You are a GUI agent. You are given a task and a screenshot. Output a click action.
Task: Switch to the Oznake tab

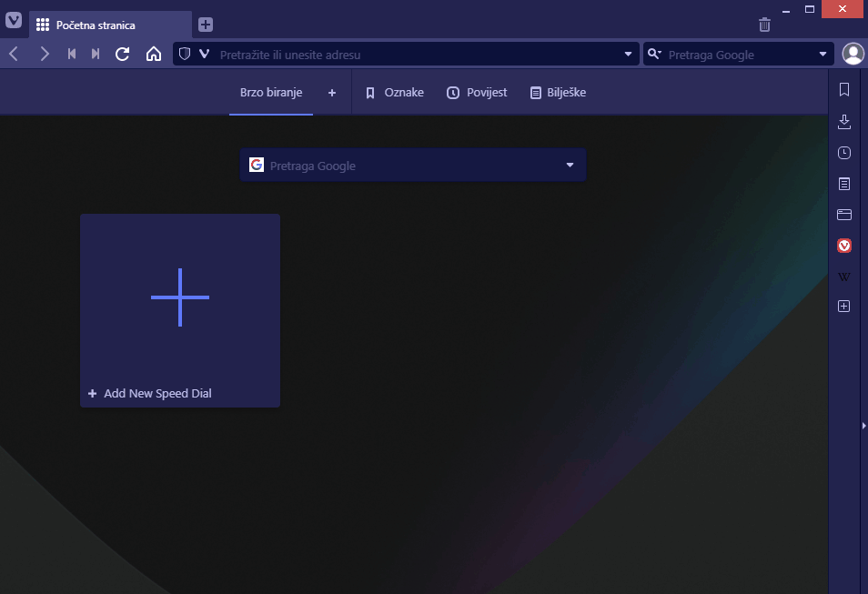click(x=395, y=92)
